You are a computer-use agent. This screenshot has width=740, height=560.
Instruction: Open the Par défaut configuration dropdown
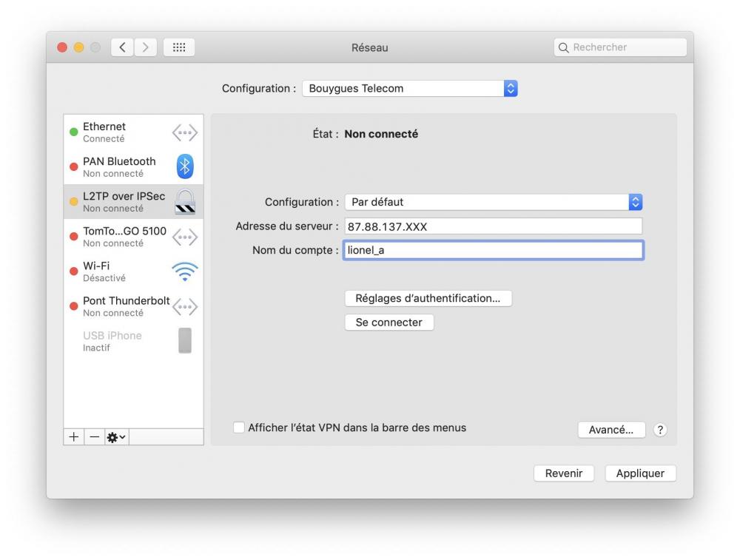(x=494, y=202)
